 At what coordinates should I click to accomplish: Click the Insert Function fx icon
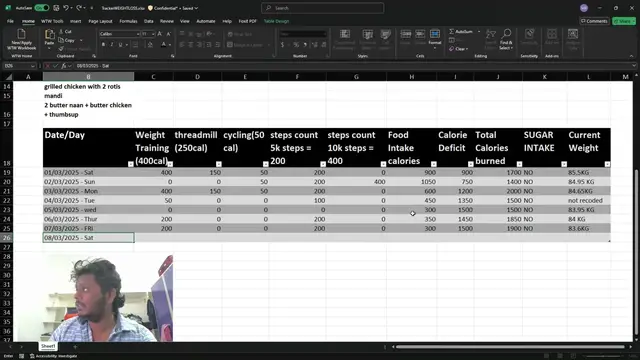[64, 66]
